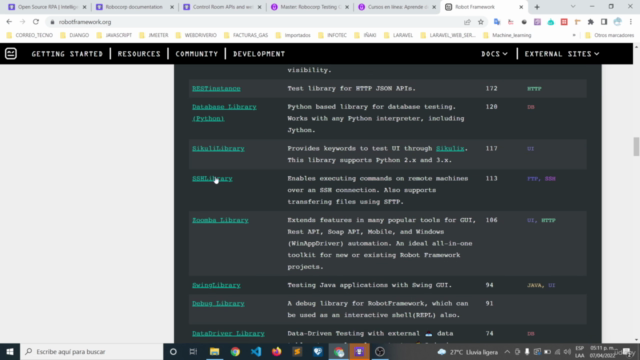Open the SSHLibrary link
The width and height of the screenshot is (640, 360).
pos(212,178)
